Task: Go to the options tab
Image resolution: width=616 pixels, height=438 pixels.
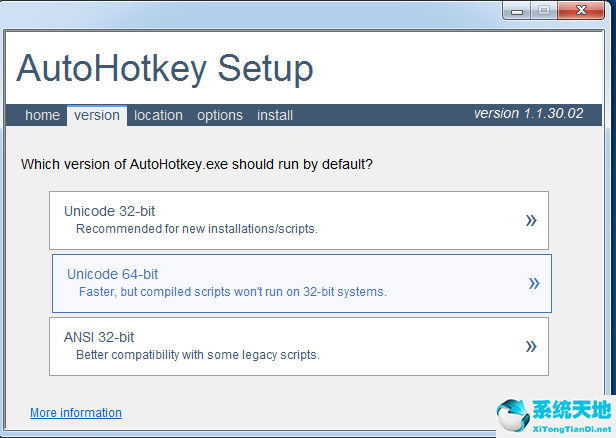Action: coord(220,115)
